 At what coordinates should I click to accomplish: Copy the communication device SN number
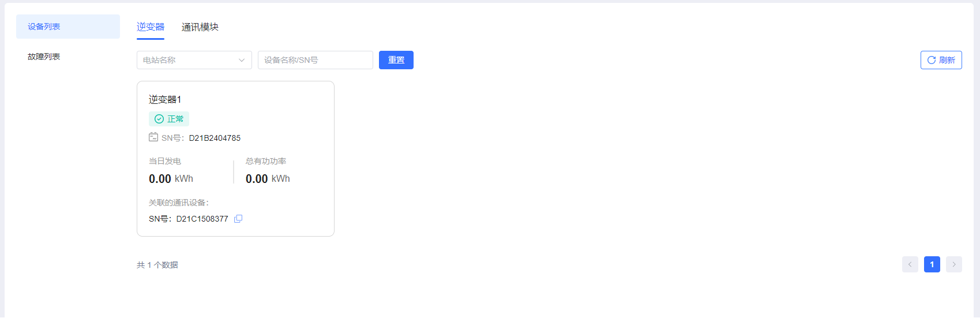(x=238, y=219)
